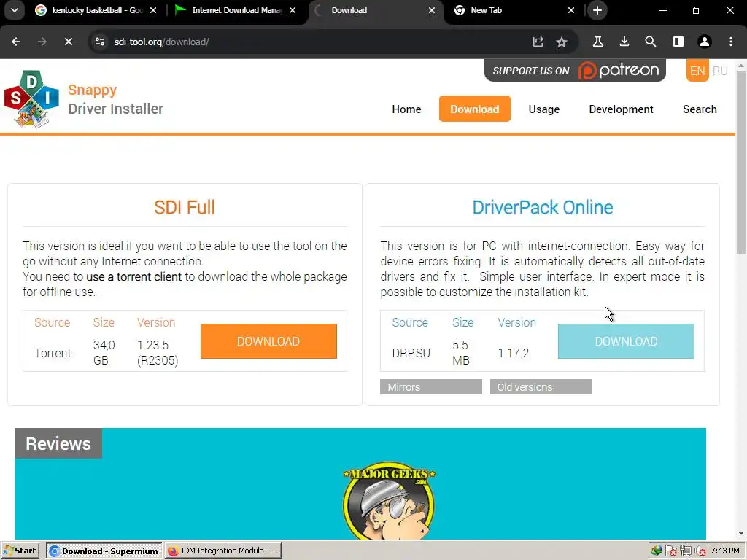
Task: Open the Download menu item
Action: [x=474, y=109]
